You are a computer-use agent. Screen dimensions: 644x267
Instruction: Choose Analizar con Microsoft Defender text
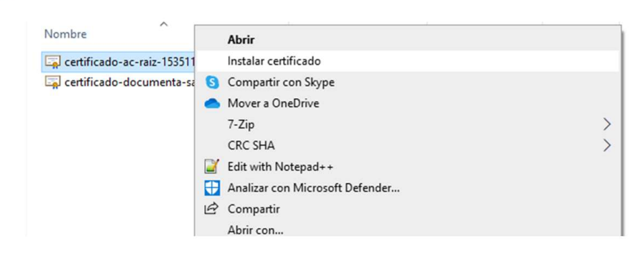(x=314, y=188)
